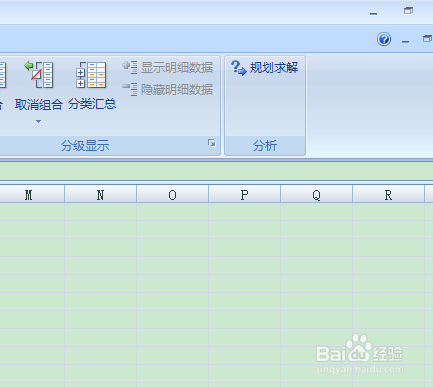
Task: Select column N header
Action: [x=100, y=194]
